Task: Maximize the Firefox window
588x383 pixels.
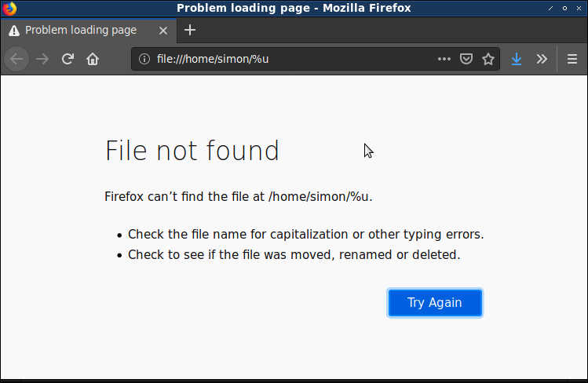Action: [564, 8]
